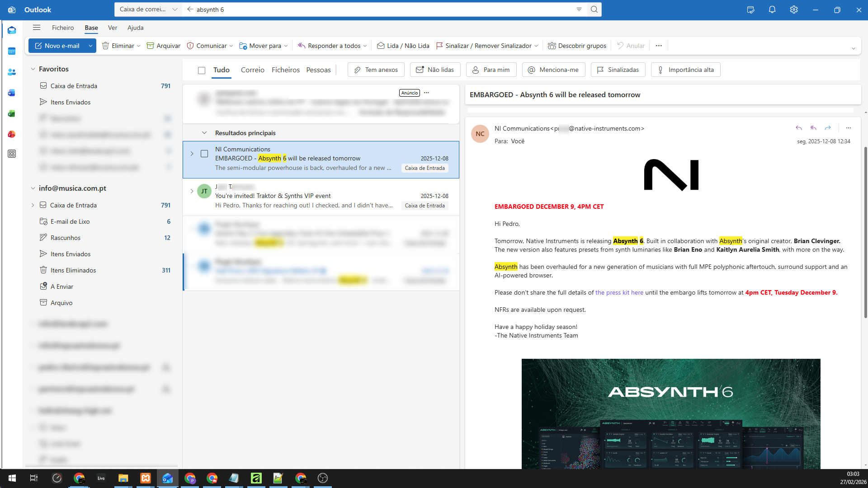Open the Novo e-mail dropdown arrow

pos(90,46)
